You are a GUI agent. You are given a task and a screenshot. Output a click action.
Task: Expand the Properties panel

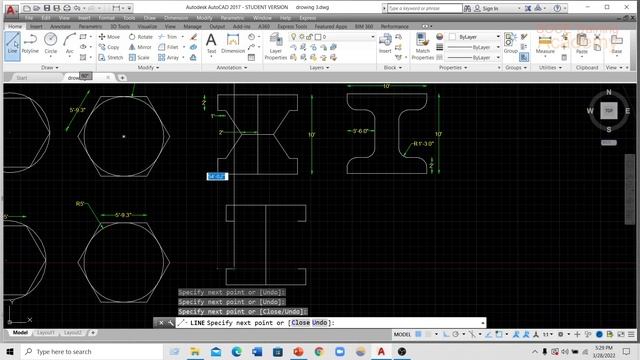[453, 67]
